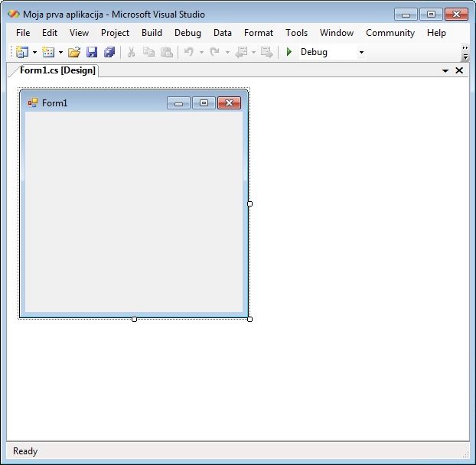Screen dimensions: 476x465
Task: Click the New Project toolbar icon
Action: pyautogui.click(x=22, y=52)
